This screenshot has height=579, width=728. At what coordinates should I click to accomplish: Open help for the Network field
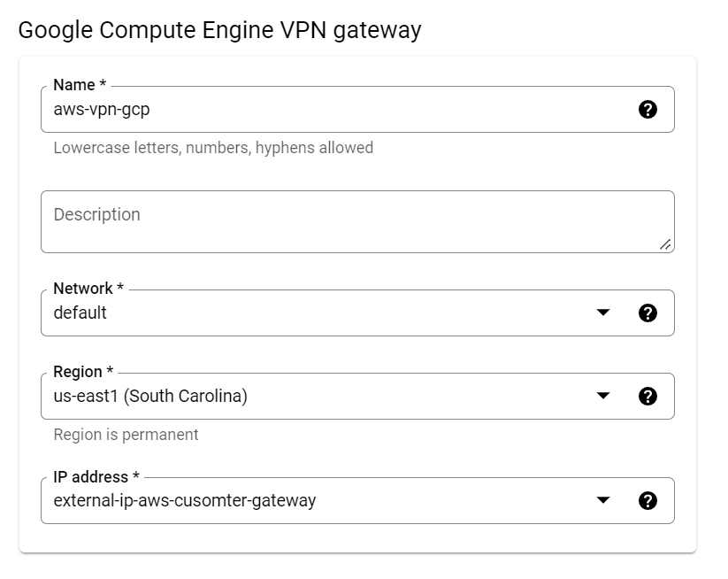pos(648,313)
